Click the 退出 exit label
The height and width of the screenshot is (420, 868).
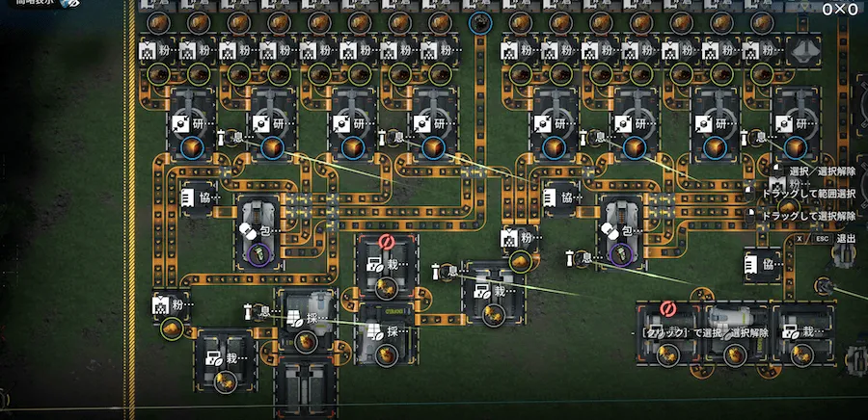tap(845, 239)
